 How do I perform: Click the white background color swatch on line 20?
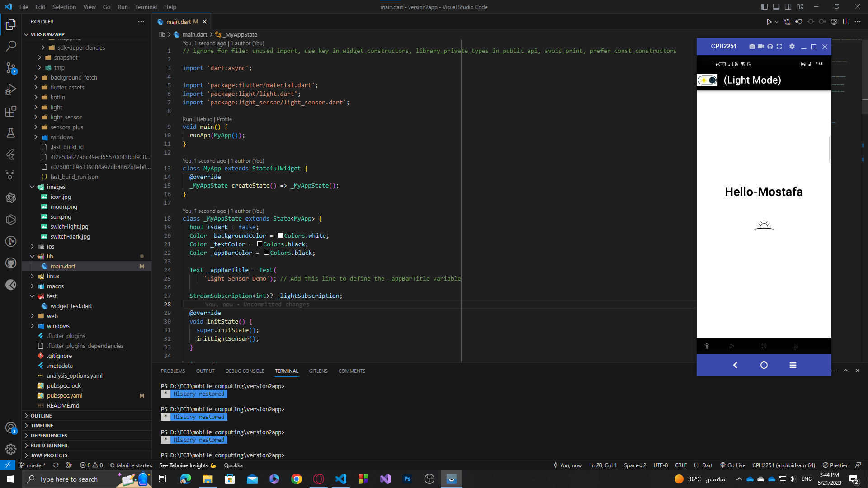pos(280,235)
